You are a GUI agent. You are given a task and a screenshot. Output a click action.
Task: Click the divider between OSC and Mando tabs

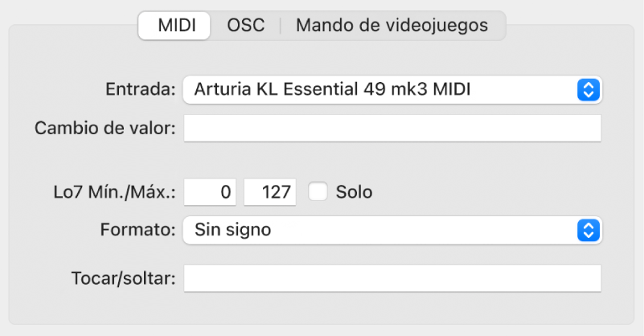(280, 25)
